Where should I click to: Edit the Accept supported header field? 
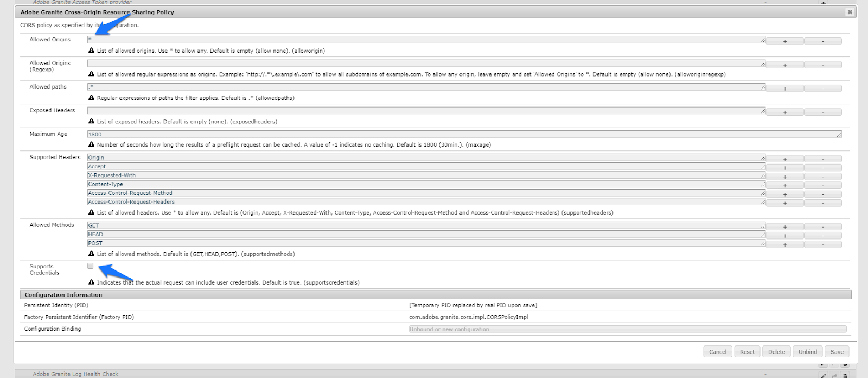[x=426, y=167]
